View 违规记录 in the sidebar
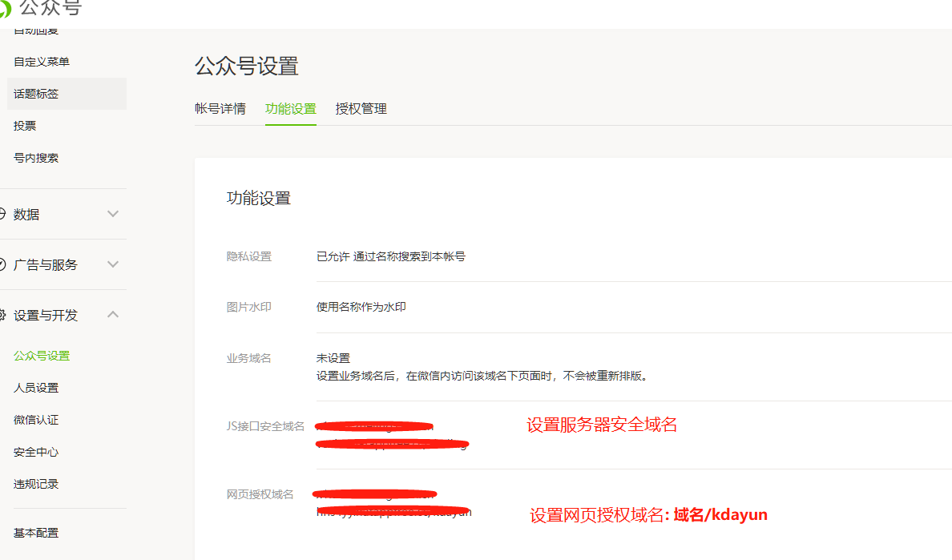Screen dimensions: 952x560 tap(36, 484)
